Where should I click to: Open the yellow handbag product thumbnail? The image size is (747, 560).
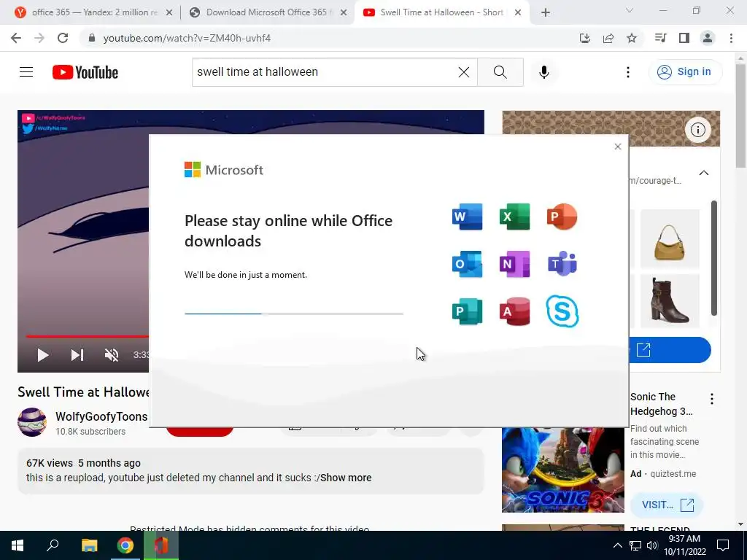[x=670, y=239]
